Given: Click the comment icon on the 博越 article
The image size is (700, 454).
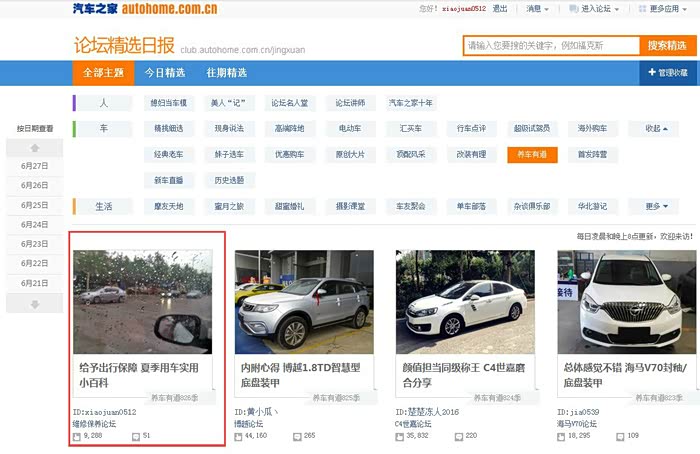Looking at the screenshot, I should tap(297, 436).
